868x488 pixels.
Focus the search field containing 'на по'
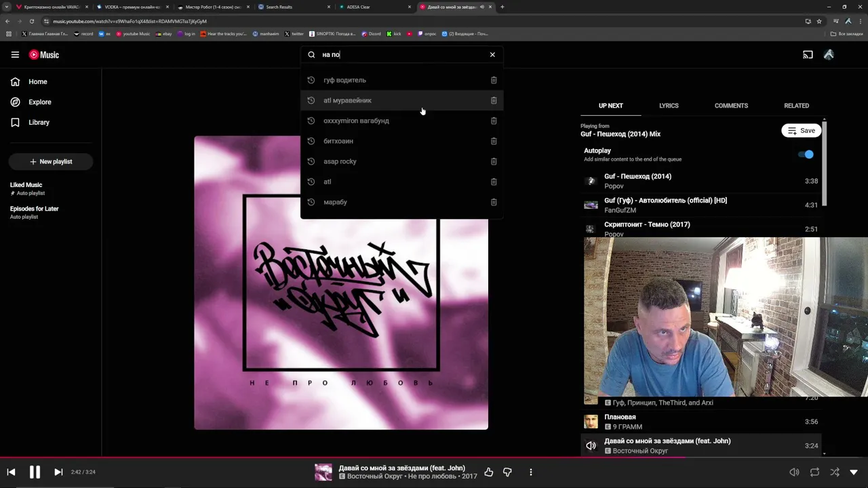[402, 55]
